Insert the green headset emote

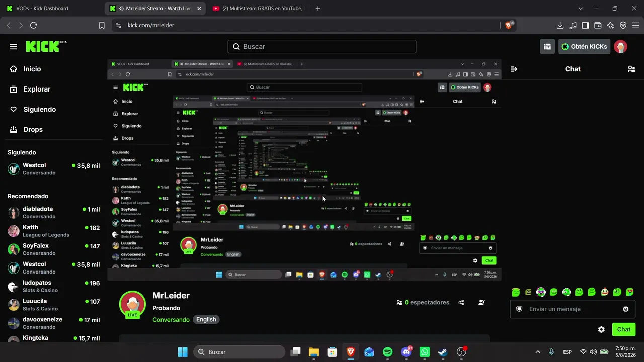point(566,292)
